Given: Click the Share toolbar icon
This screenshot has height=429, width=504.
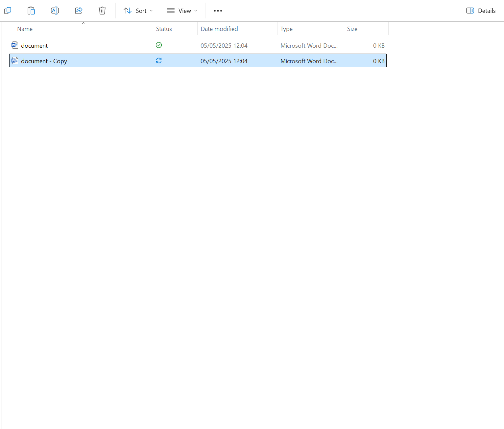Looking at the screenshot, I should pyautogui.click(x=79, y=11).
